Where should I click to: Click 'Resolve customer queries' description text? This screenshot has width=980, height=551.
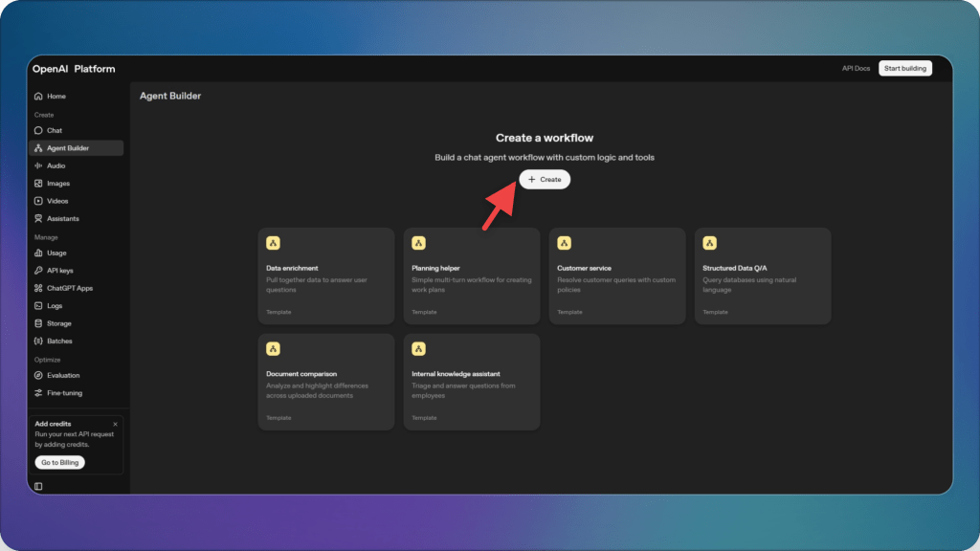click(616, 285)
